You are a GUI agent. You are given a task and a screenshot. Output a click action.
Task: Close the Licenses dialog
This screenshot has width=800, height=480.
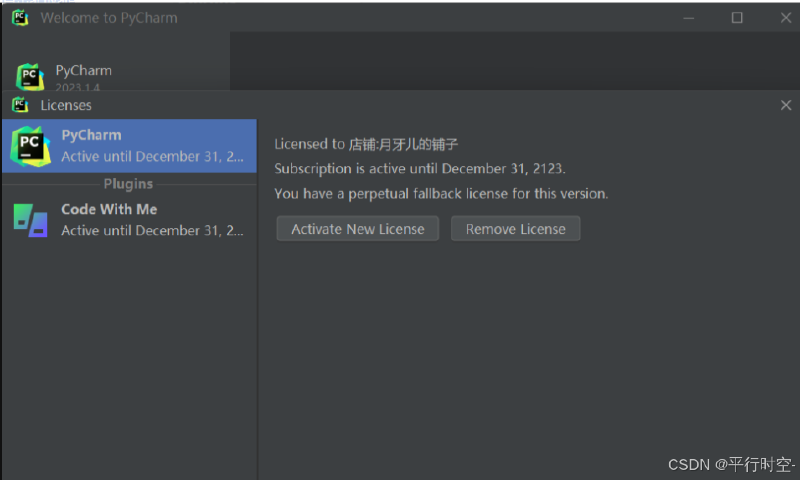(786, 105)
